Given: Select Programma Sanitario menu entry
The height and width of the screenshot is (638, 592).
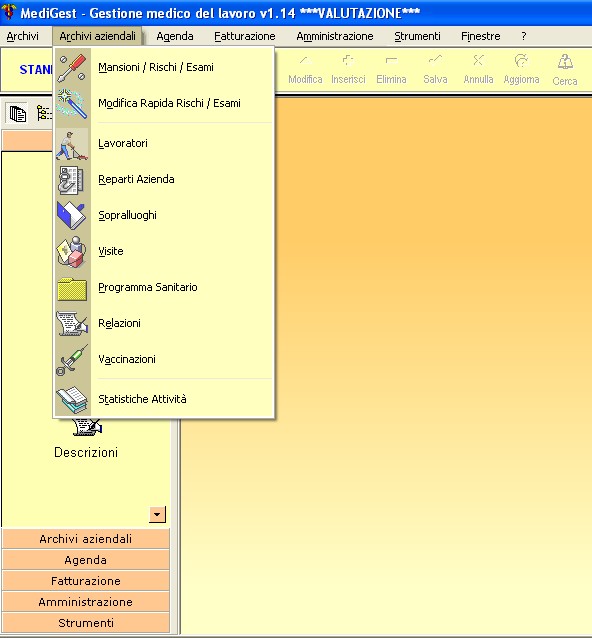Looking at the screenshot, I should (164, 287).
